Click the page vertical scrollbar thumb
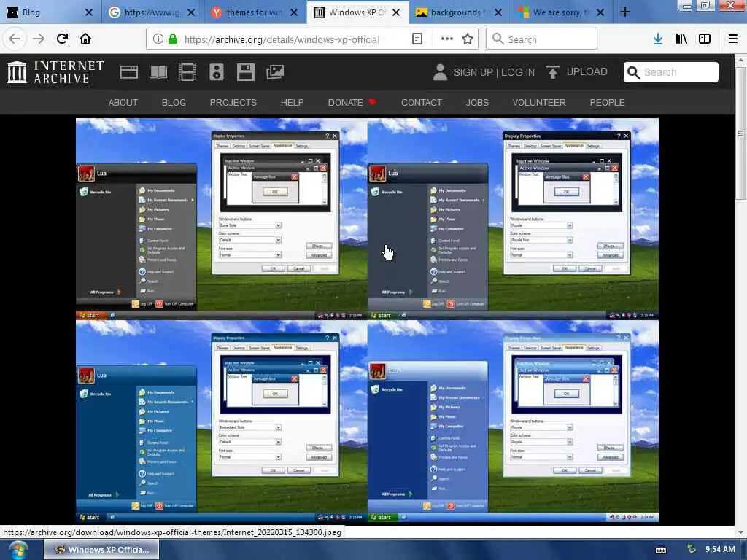This screenshot has width=747, height=560. click(x=740, y=133)
